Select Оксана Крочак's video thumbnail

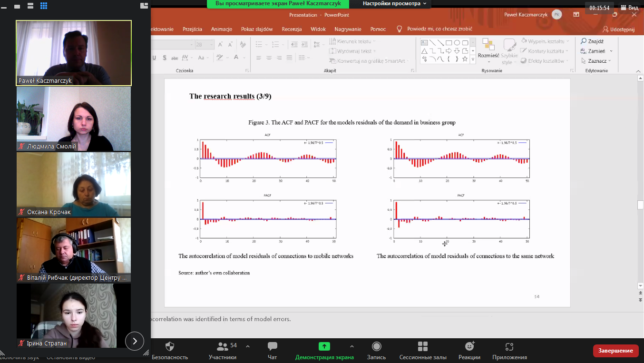pyautogui.click(x=74, y=184)
